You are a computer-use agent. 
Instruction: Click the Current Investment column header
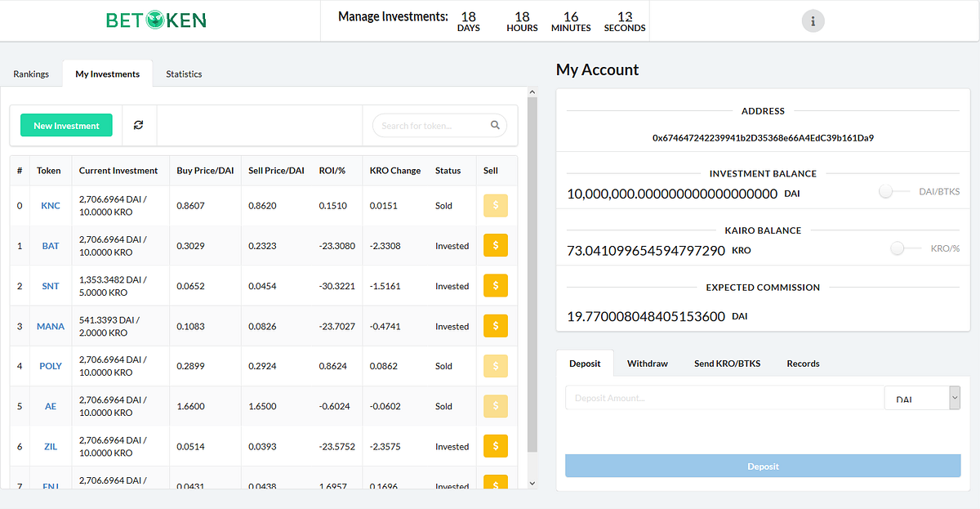tap(118, 171)
